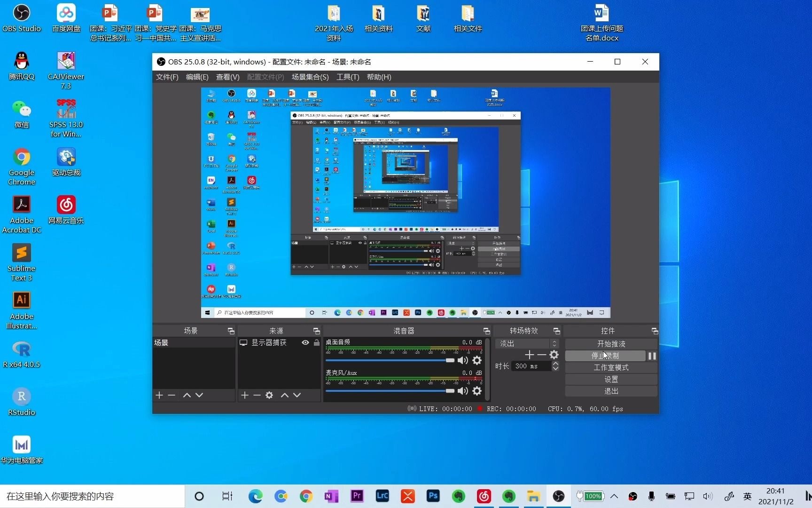The height and width of the screenshot is (508, 812).
Task: Click 退出 button in 控件 panel
Action: click(x=611, y=391)
